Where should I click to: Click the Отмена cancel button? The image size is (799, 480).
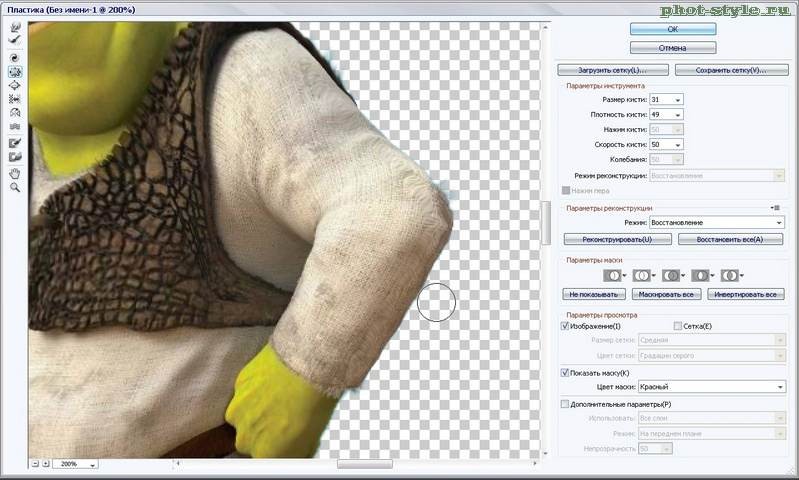[673, 48]
